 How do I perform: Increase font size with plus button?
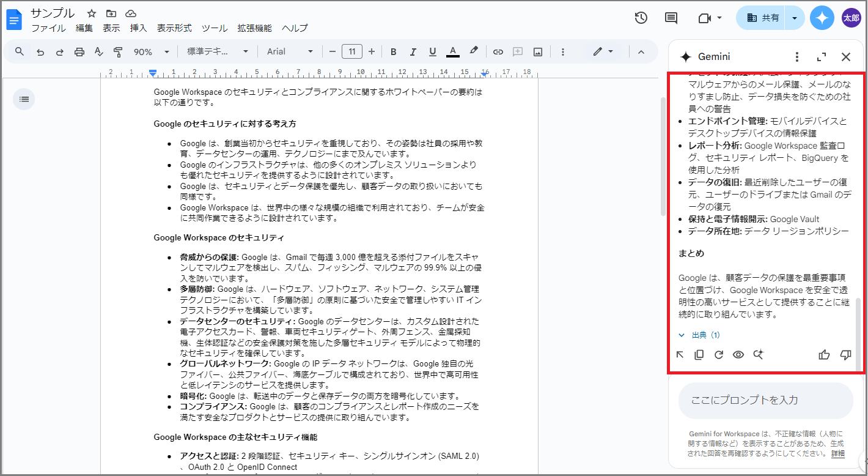371,51
